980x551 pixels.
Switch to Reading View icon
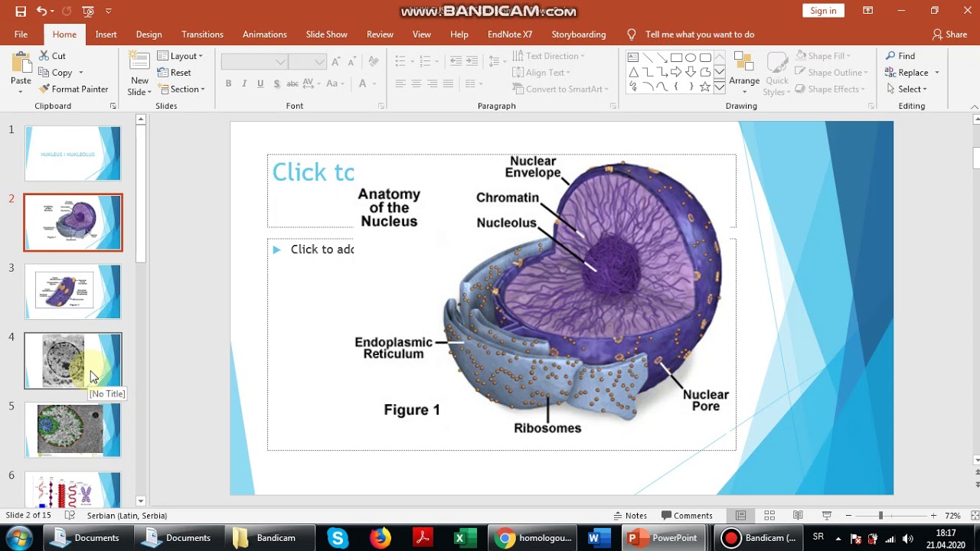click(798, 516)
